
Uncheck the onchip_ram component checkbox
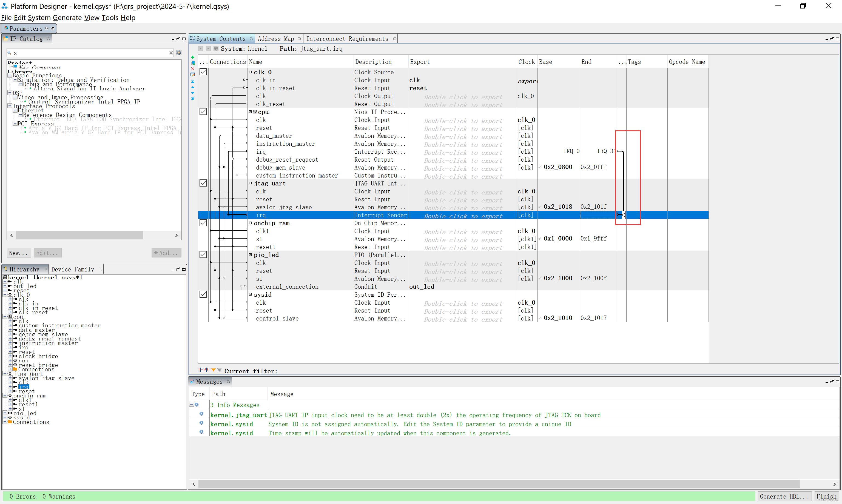(203, 223)
